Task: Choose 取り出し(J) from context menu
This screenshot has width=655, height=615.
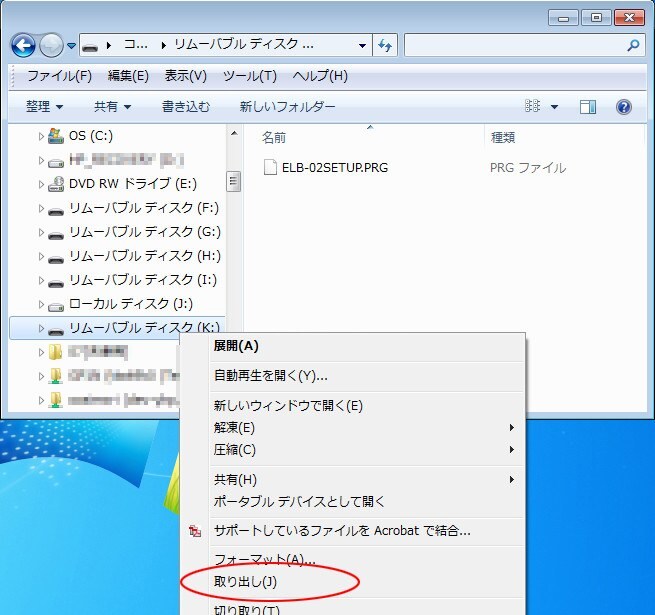Action: pyautogui.click(x=245, y=581)
